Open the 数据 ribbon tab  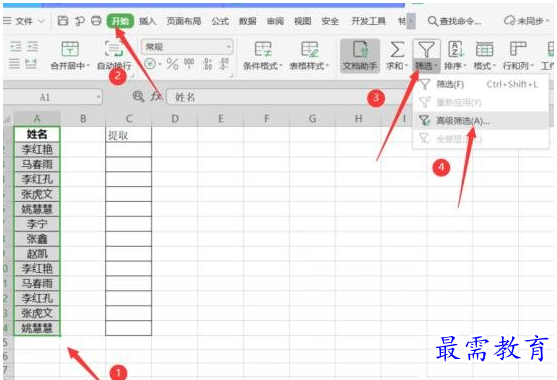[248, 21]
